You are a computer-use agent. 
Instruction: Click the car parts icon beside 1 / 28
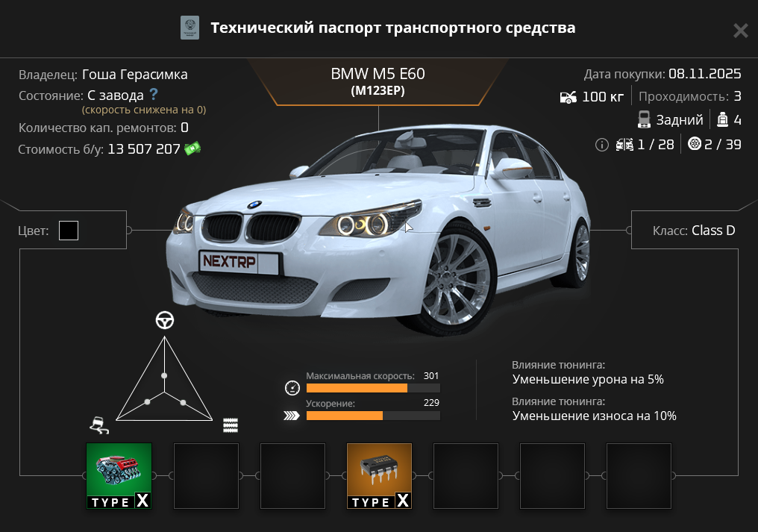624,145
